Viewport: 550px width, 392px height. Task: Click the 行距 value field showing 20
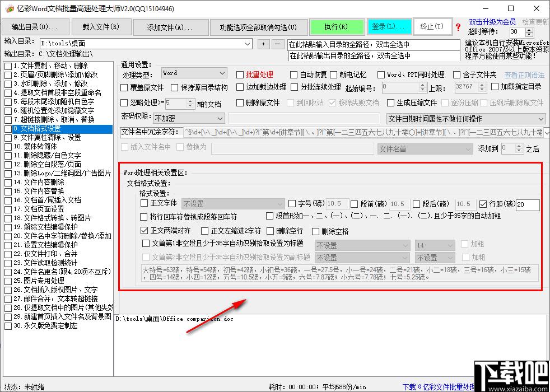[528, 204]
